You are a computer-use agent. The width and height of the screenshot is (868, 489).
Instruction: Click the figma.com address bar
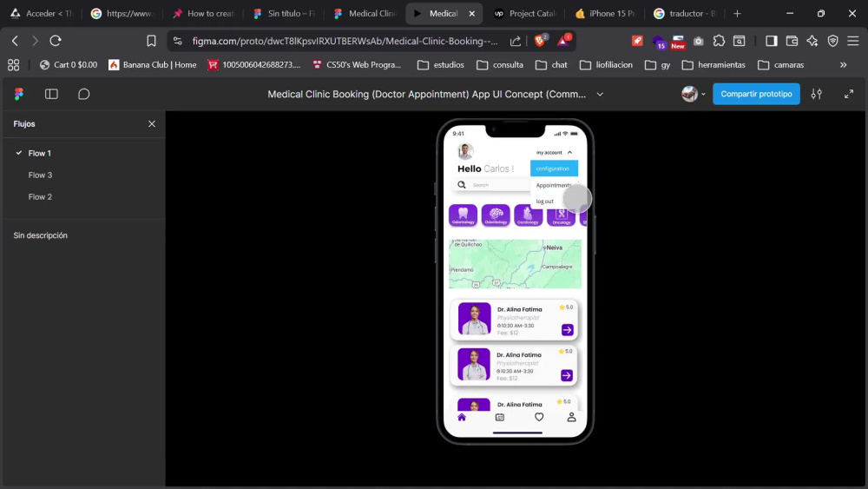[x=345, y=41]
